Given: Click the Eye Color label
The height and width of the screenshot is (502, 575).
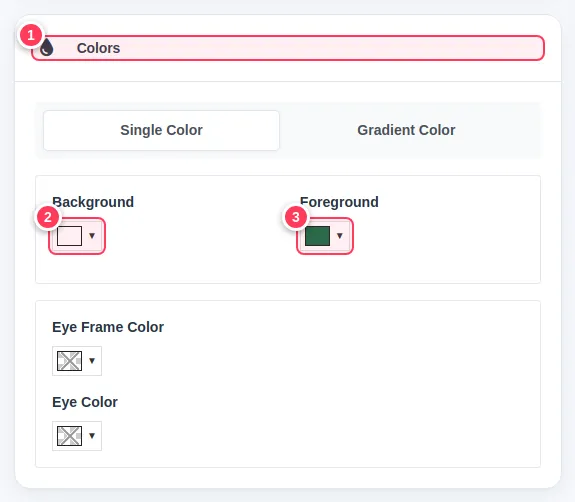Looking at the screenshot, I should click(85, 402).
